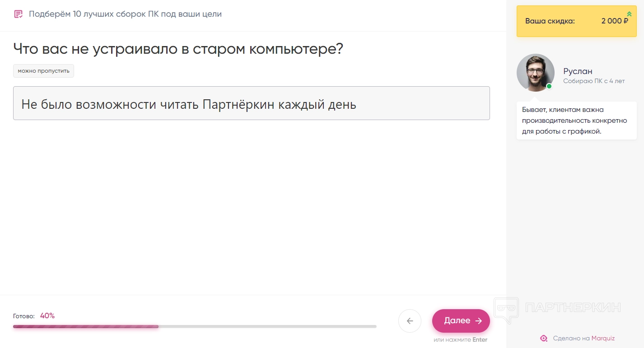Click the green double-arrow discount icon
The image size is (644, 348).
click(629, 14)
